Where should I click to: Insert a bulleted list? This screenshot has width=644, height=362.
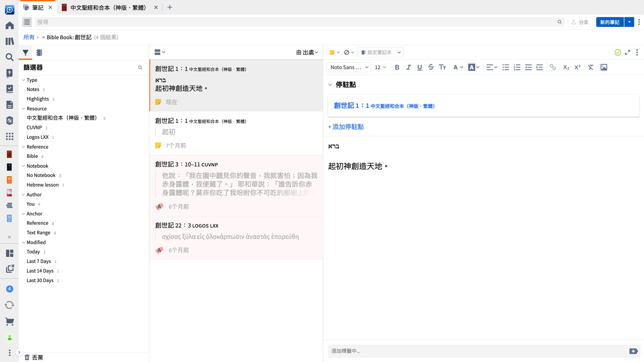(x=505, y=67)
